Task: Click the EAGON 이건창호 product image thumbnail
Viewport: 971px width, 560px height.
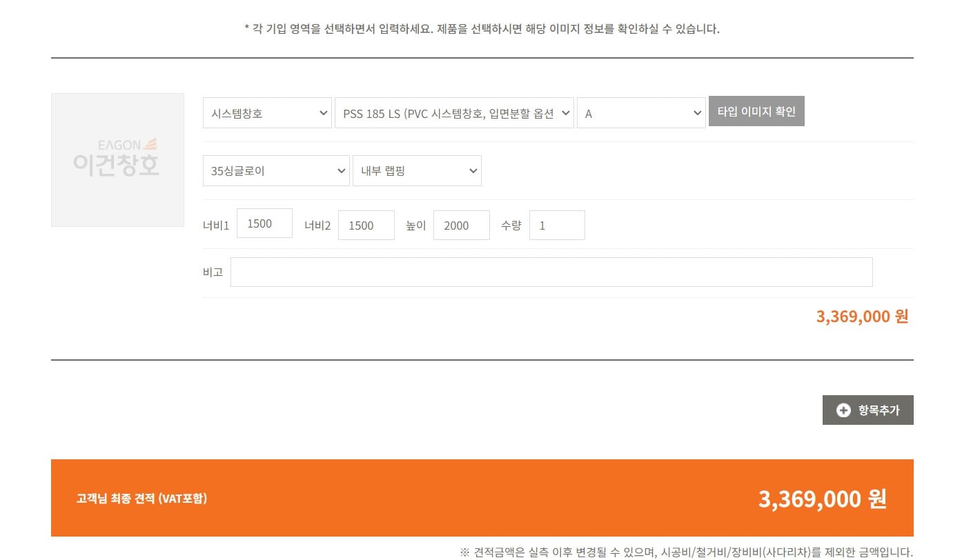Action: pos(117,160)
